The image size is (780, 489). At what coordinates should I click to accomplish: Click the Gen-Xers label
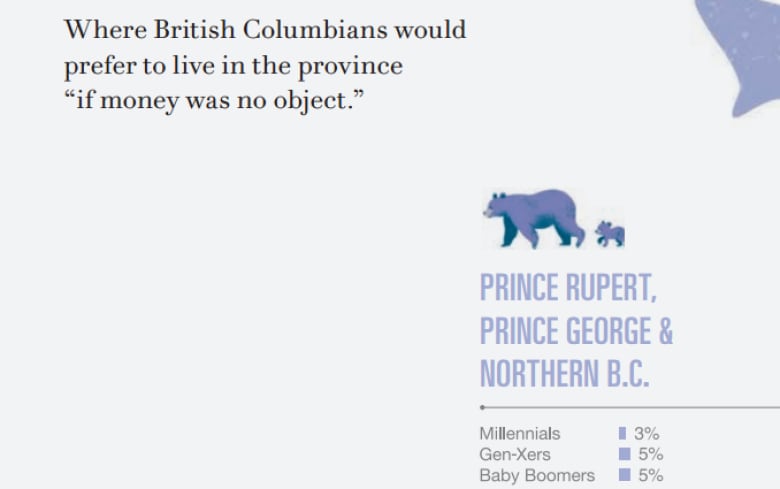(x=515, y=454)
